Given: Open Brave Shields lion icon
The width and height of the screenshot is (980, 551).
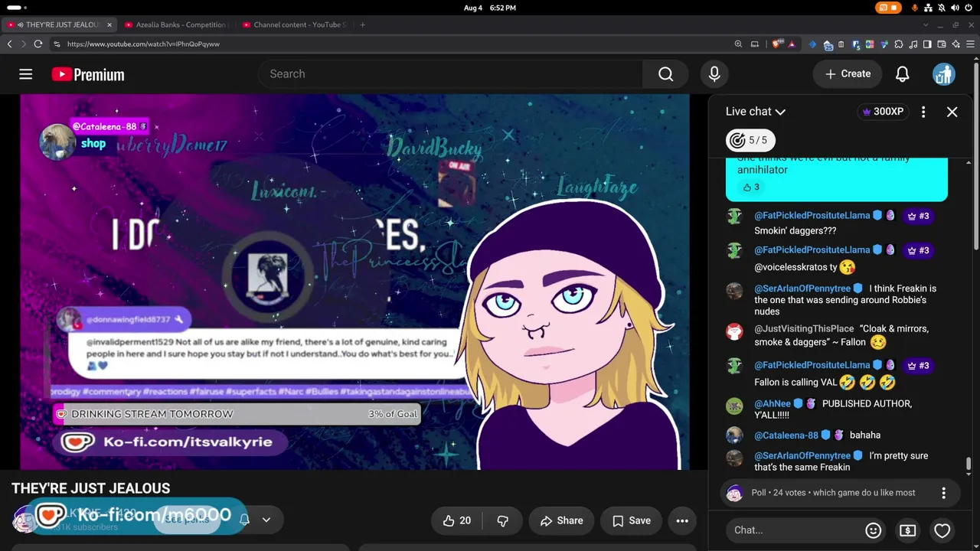Looking at the screenshot, I should 778,44.
